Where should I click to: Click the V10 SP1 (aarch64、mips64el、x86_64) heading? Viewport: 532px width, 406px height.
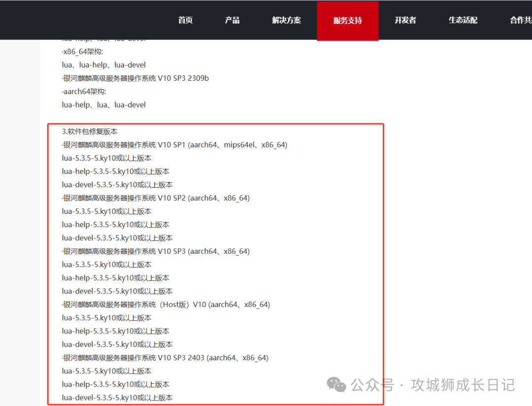[175, 144]
